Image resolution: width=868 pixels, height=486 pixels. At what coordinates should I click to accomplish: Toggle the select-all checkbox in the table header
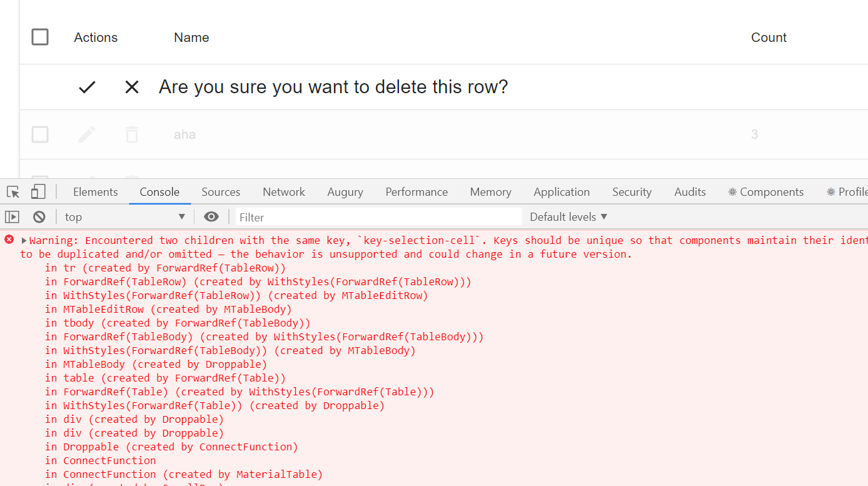click(40, 37)
